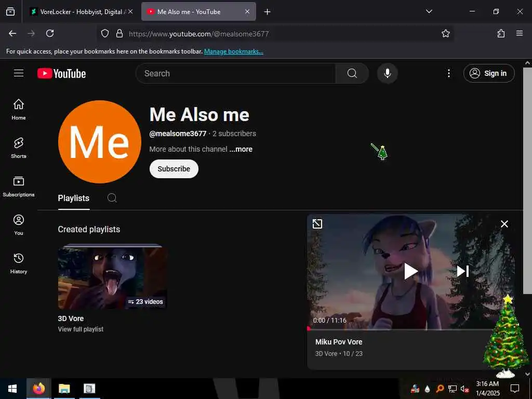Click the miniplayer progress bar
The width and height of the screenshot is (532, 399).
click(401, 328)
